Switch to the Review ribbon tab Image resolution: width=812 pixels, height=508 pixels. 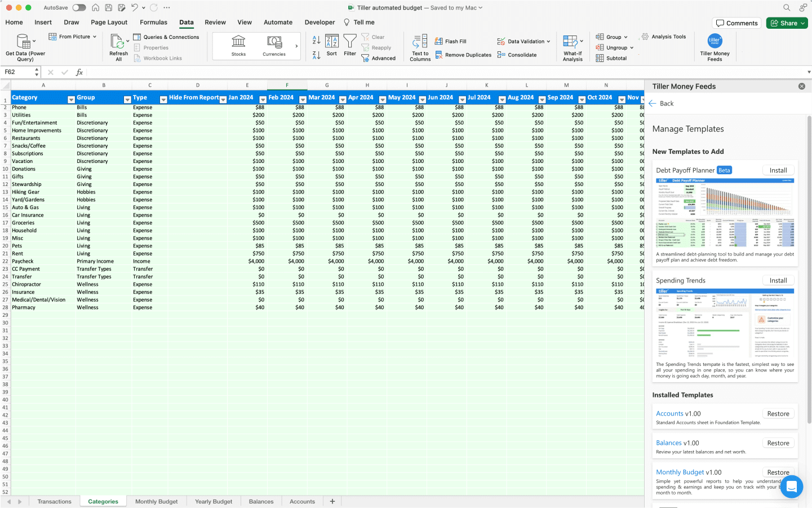[215, 23]
